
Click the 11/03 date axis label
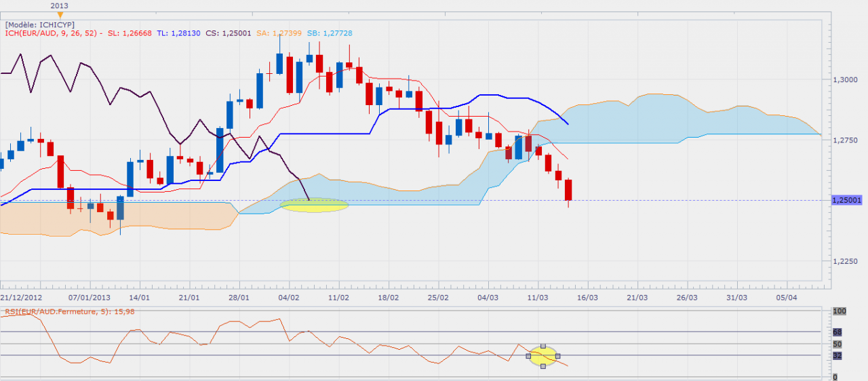coord(538,298)
